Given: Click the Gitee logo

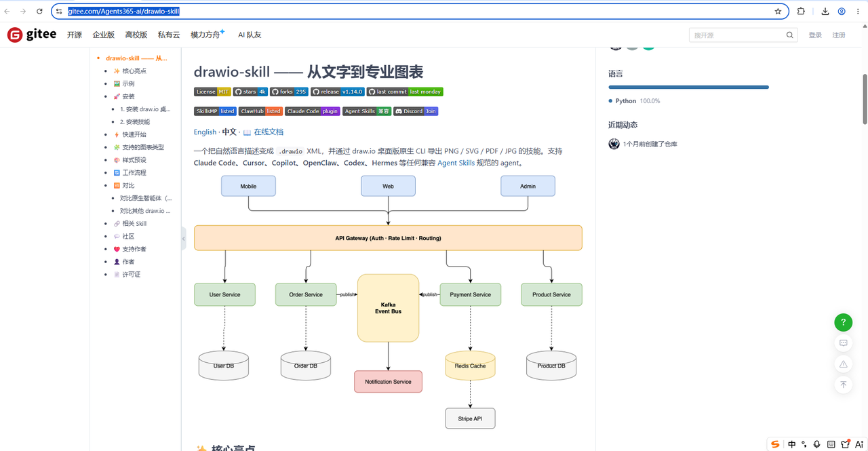Looking at the screenshot, I should (32, 35).
